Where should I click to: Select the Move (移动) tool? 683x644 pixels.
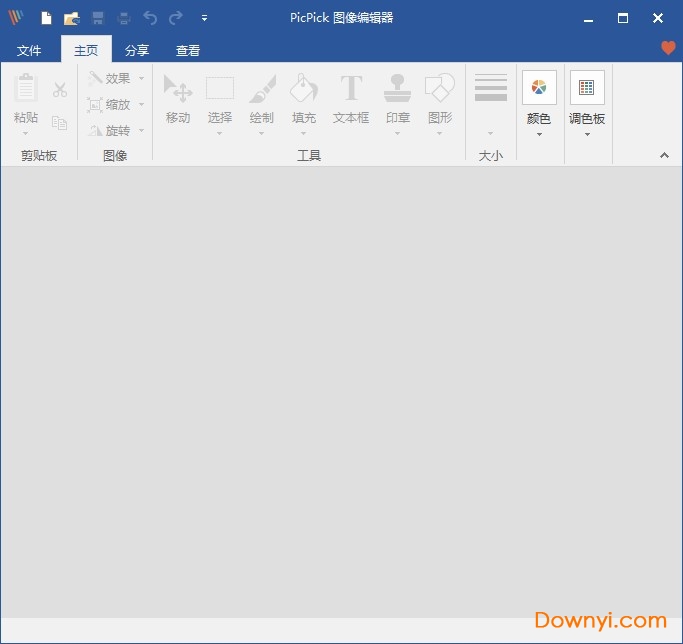178,99
